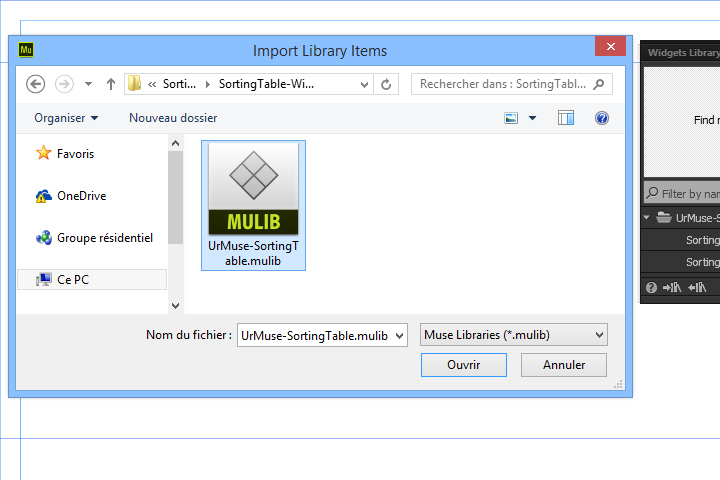Click the Ouvrir button
720x480 pixels.
point(464,365)
